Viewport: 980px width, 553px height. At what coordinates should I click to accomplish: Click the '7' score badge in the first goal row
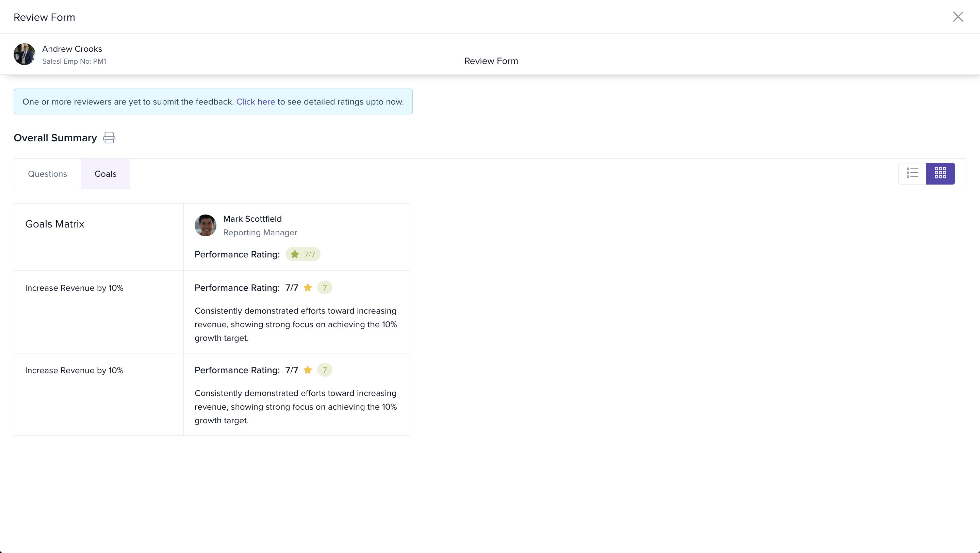click(325, 288)
